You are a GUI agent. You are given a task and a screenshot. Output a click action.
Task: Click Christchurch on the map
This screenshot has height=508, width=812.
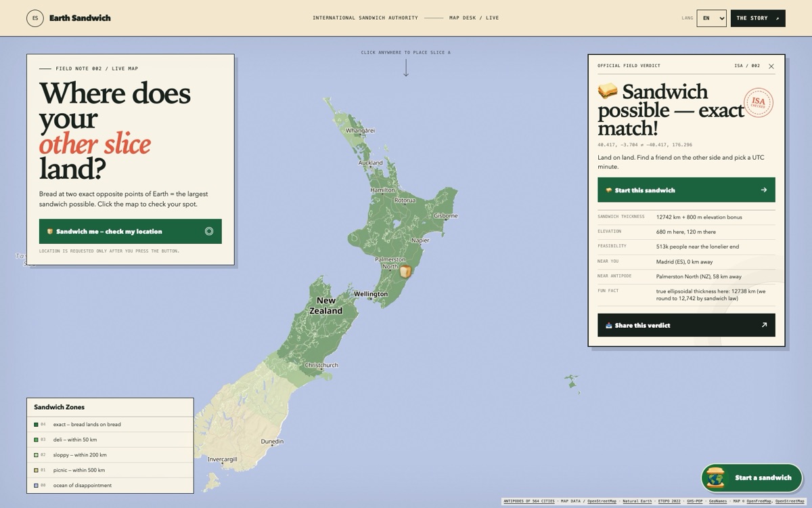pos(321,365)
